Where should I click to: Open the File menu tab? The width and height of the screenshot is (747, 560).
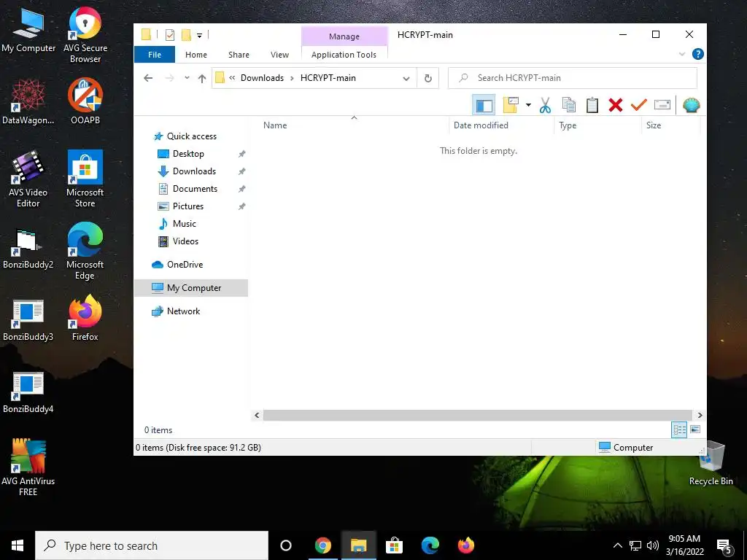[155, 55]
